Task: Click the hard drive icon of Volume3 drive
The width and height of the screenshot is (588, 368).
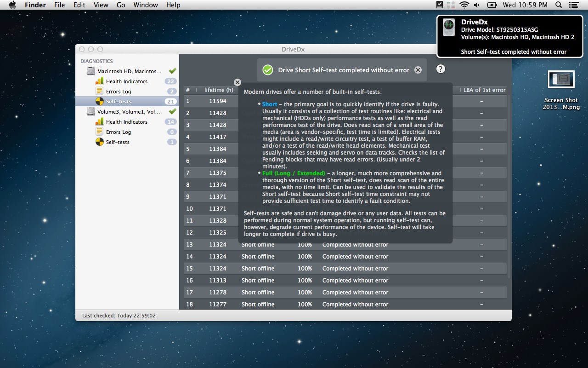Action: pyautogui.click(x=90, y=112)
